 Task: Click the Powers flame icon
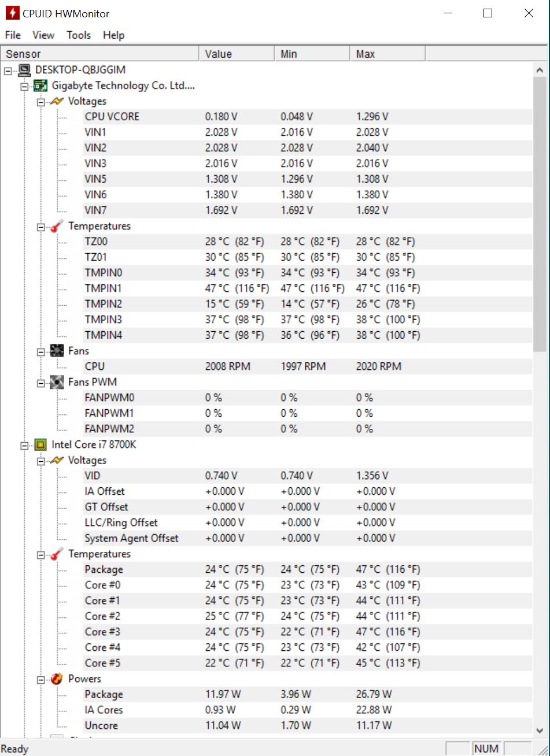click(57, 679)
